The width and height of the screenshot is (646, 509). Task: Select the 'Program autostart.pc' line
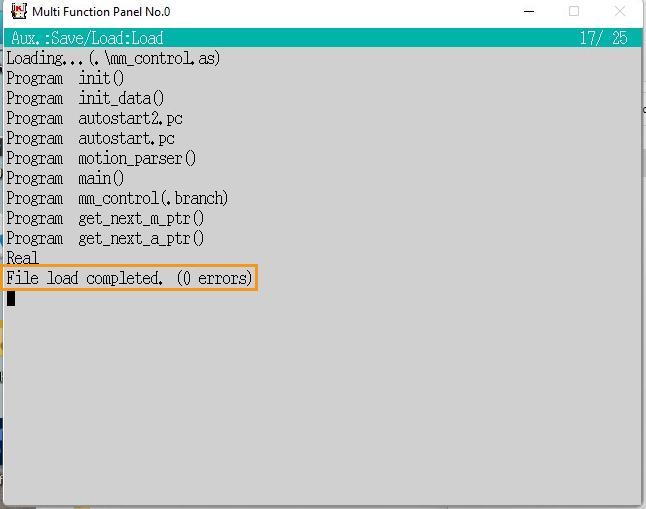click(90, 138)
